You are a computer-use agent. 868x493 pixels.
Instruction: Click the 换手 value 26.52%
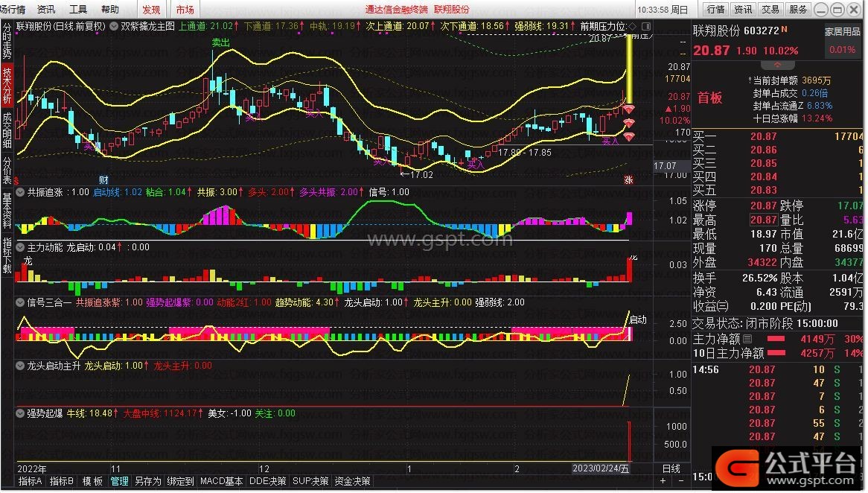pyautogui.click(x=761, y=278)
